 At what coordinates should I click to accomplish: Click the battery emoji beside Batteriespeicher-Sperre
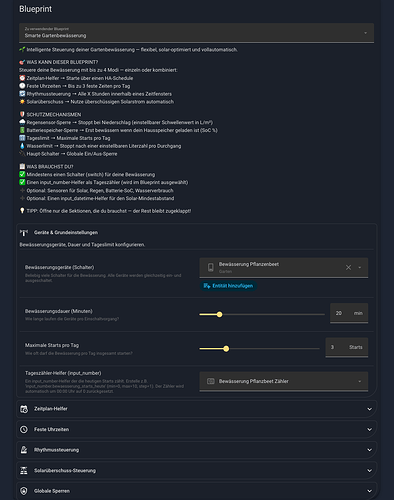pyautogui.click(x=22, y=130)
